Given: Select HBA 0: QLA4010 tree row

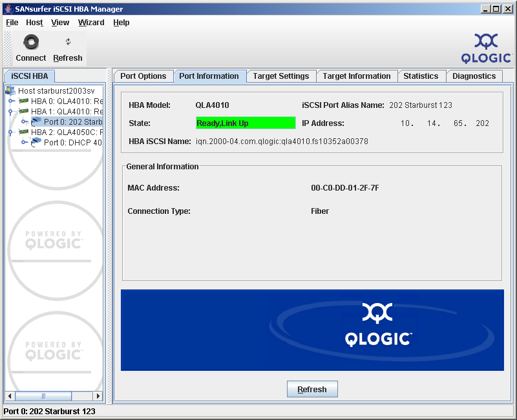Looking at the screenshot, I should click(67, 101).
